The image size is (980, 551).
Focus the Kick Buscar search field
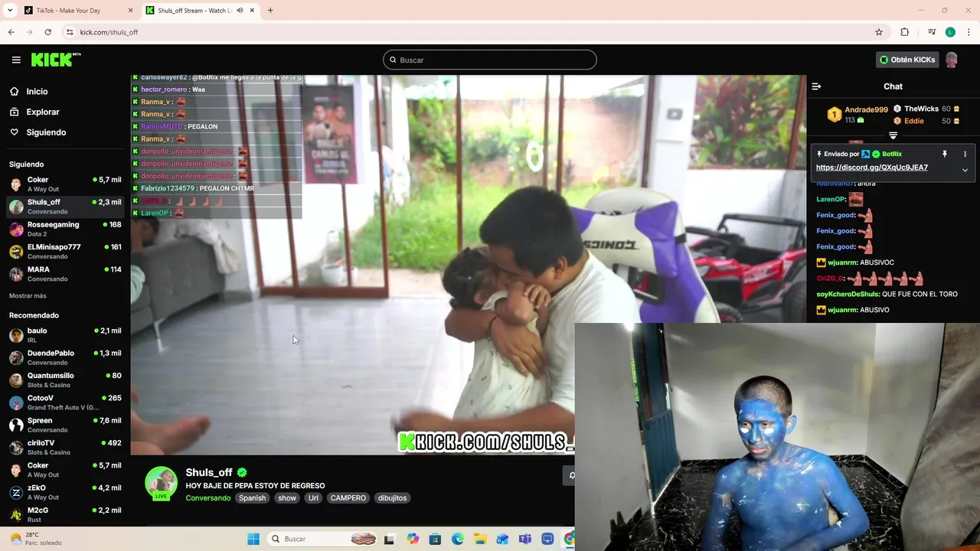coord(490,60)
